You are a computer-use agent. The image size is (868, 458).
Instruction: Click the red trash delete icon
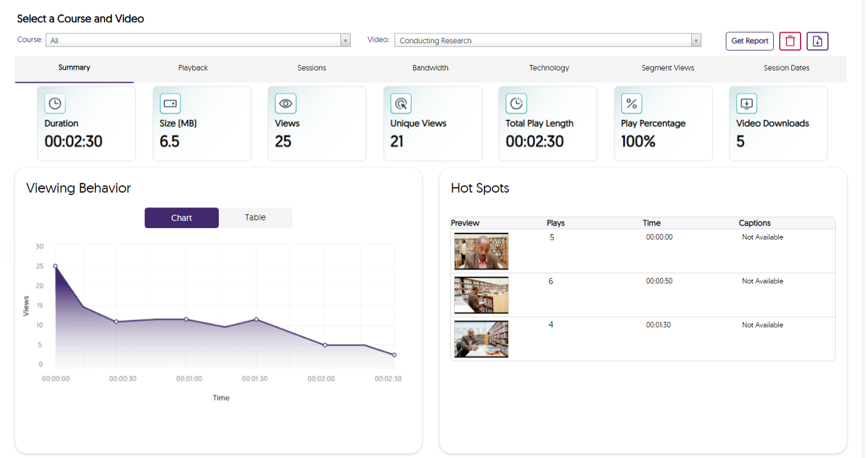click(790, 41)
